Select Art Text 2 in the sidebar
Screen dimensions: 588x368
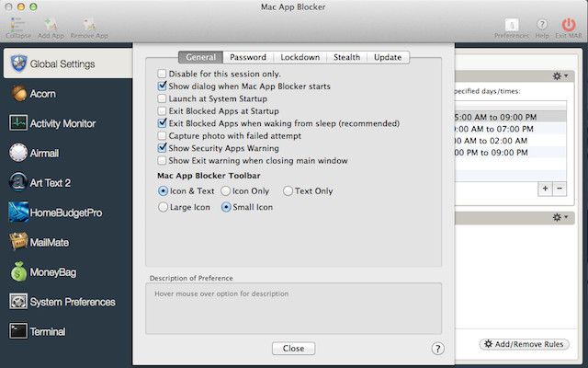(68, 182)
